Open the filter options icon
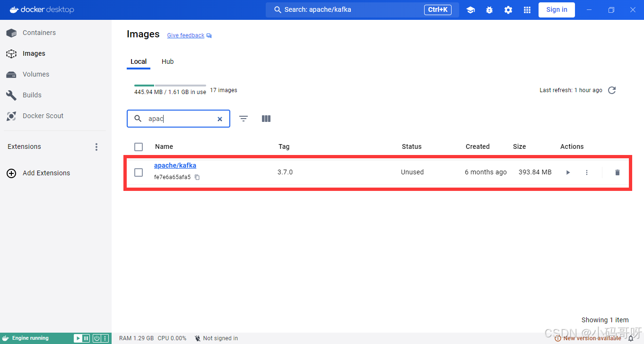 point(244,119)
